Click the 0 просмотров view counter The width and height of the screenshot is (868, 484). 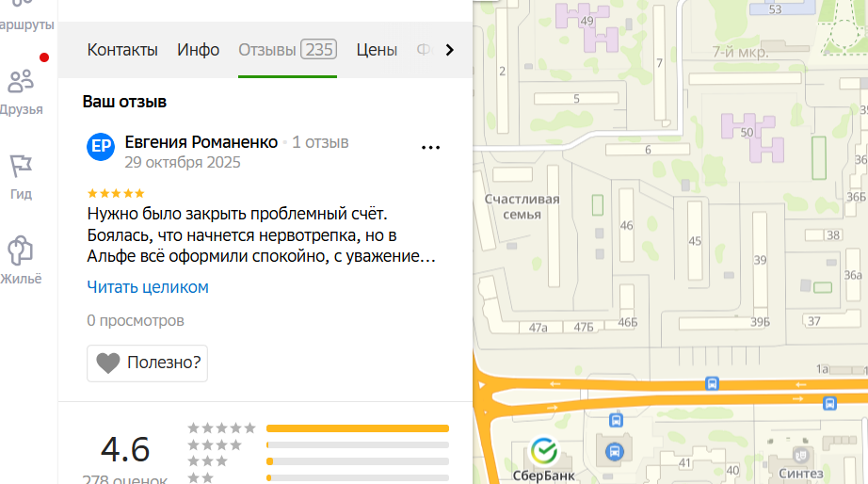[x=136, y=321]
